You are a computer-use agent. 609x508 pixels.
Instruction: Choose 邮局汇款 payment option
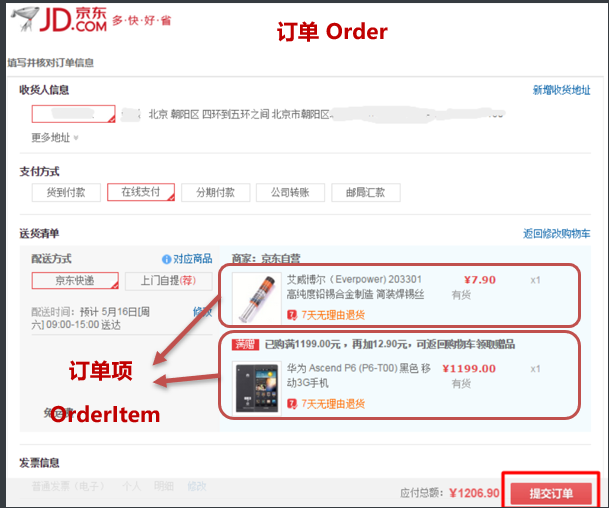365,192
